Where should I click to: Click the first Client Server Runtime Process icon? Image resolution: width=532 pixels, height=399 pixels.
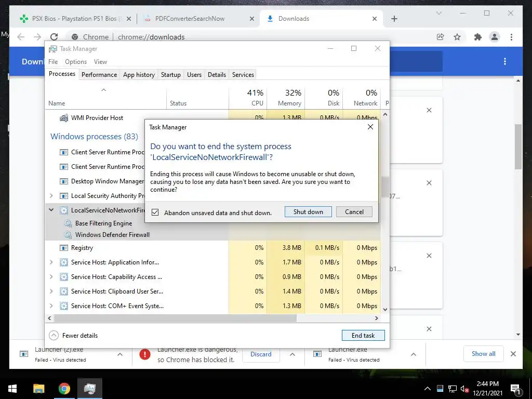(64, 152)
